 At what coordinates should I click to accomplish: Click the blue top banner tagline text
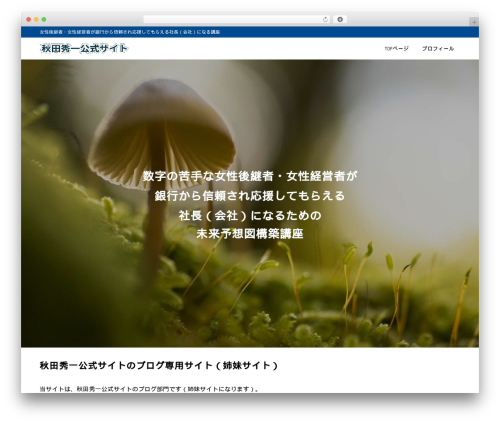coord(130,32)
